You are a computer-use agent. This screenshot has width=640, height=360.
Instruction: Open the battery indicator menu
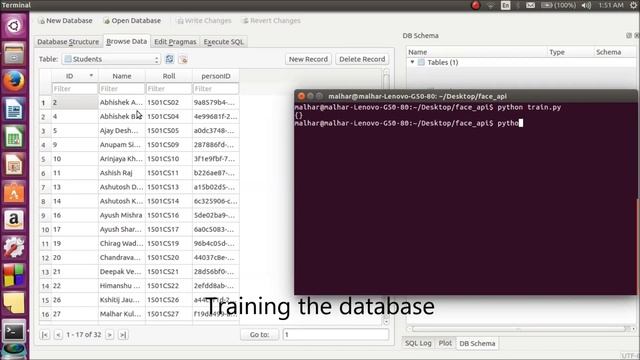(x=558, y=5)
